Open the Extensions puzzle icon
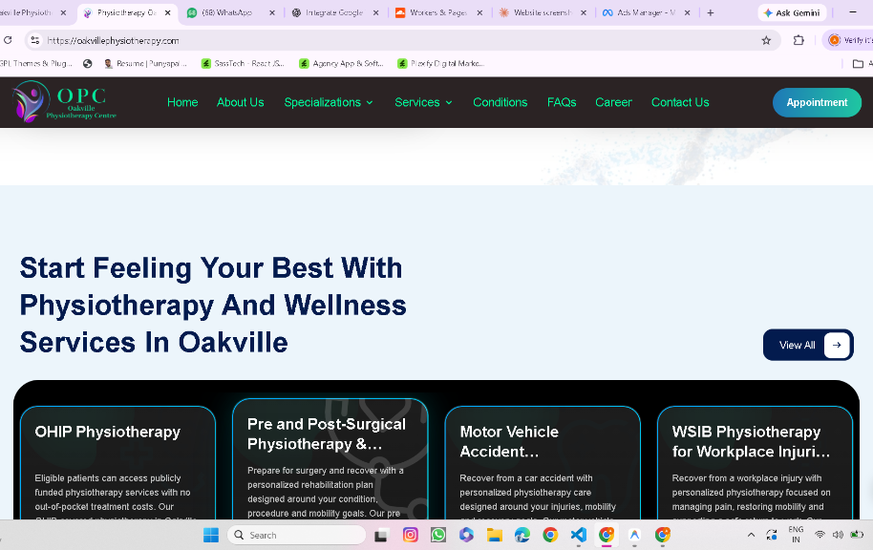 798,40
